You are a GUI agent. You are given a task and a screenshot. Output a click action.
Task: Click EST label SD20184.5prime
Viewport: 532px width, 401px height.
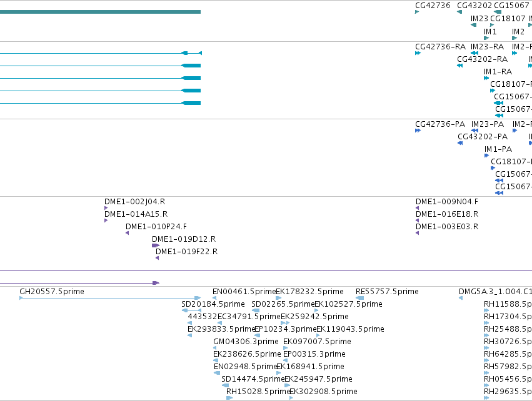click(213, 304)
